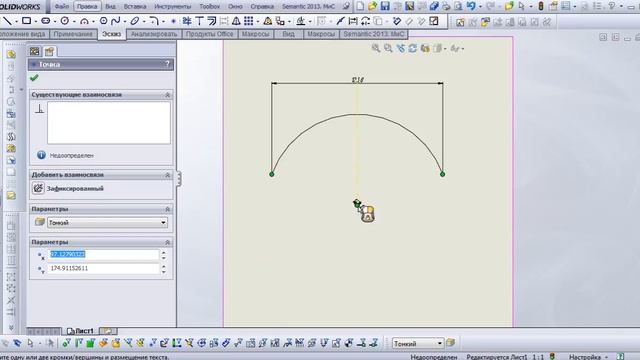The width and height of the screenshot is (640, 360).
Task: Select the Circle sketch tool
Action: (64, 21)
